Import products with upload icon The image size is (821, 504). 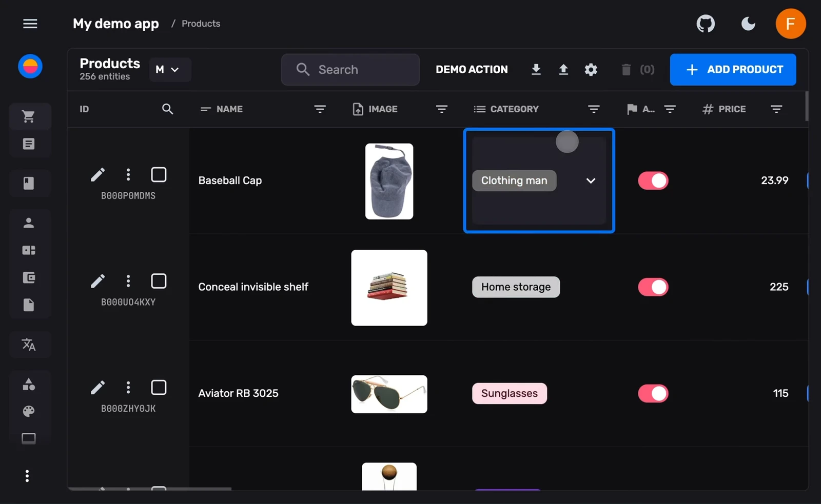[x=563, y=69]
